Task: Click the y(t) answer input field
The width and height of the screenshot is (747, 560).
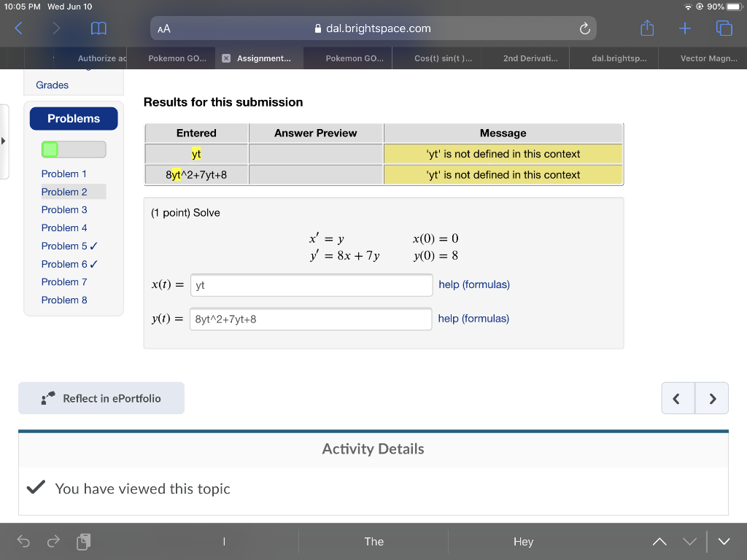Action: [311, 319]
